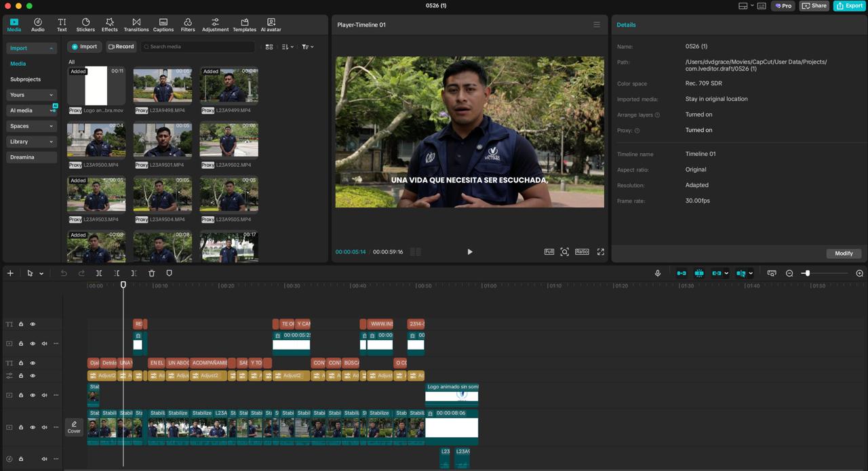Click the Search media field

[x=198, y=47]
